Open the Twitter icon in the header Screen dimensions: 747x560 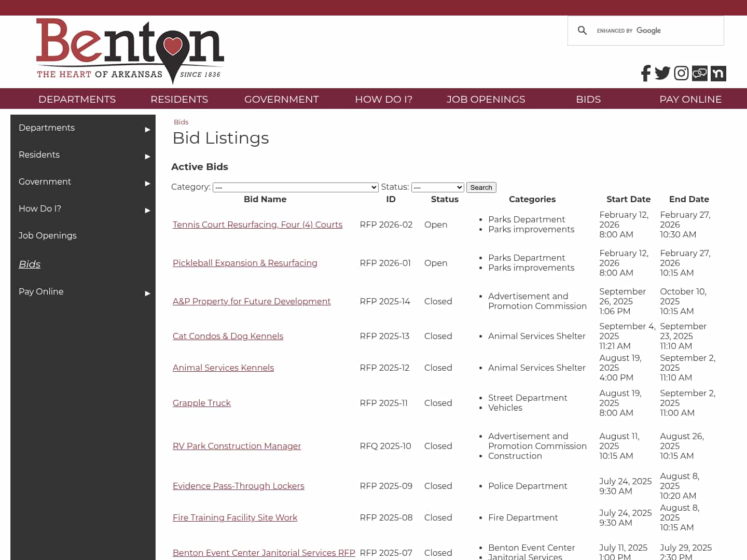tap(662, 73)
